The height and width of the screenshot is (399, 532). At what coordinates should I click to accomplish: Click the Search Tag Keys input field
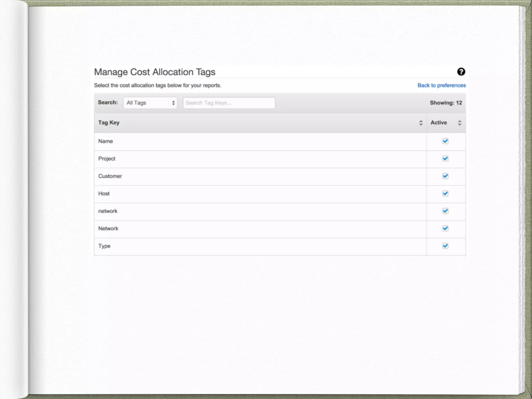pos(229,103)
